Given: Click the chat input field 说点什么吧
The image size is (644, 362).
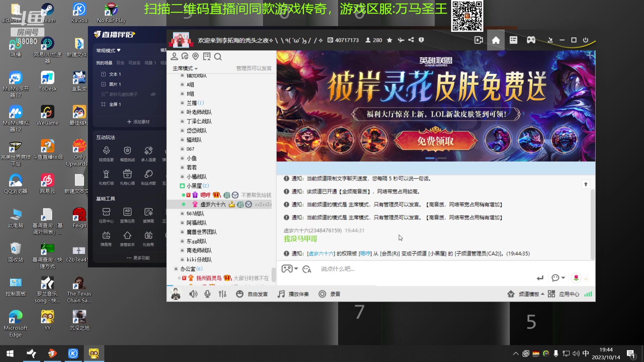Looking at the screenshot, I should tap(338, 269).
